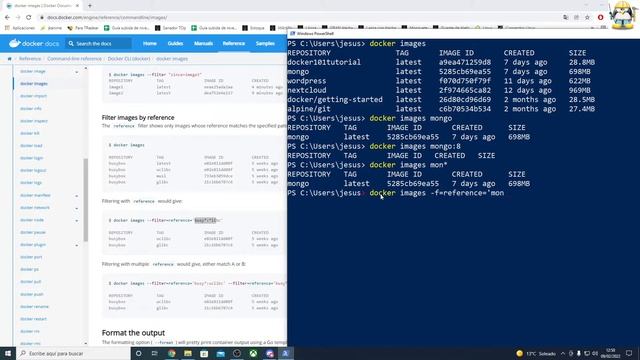Open Task View from the taskbar
This screenshot has width=640, height=360.
[155, 353]
